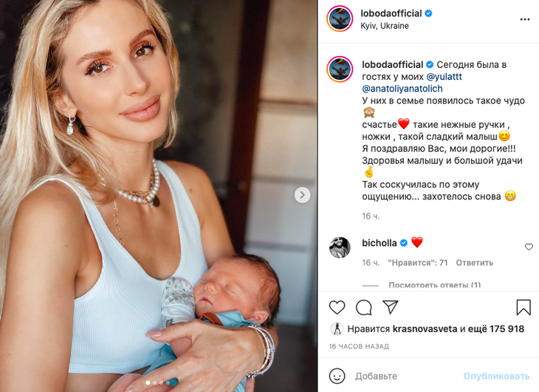Open comments via speech bubble icon

click(364, 308)
